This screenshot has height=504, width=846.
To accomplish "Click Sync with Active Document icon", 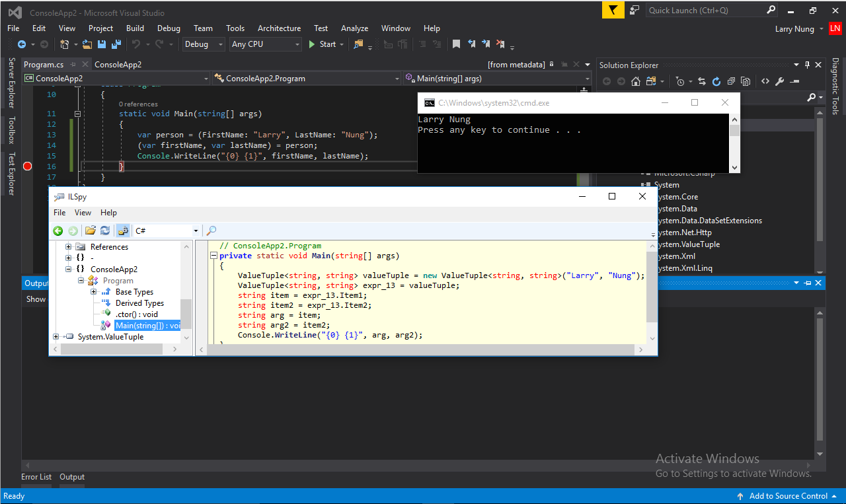I will pos(702,81).
